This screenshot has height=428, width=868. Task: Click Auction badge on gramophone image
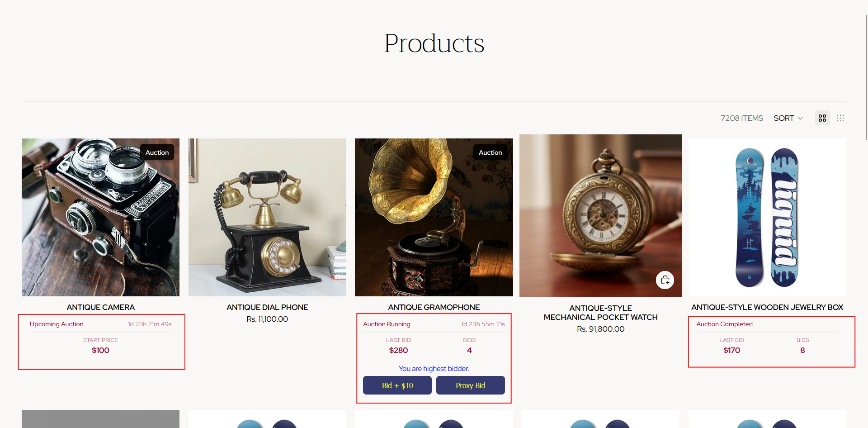491,152
